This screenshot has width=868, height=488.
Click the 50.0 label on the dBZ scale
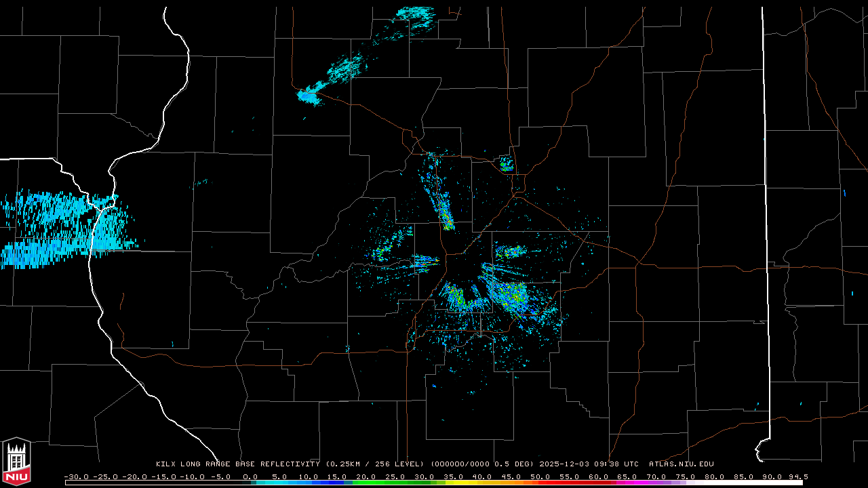click(x=540, y=476)
